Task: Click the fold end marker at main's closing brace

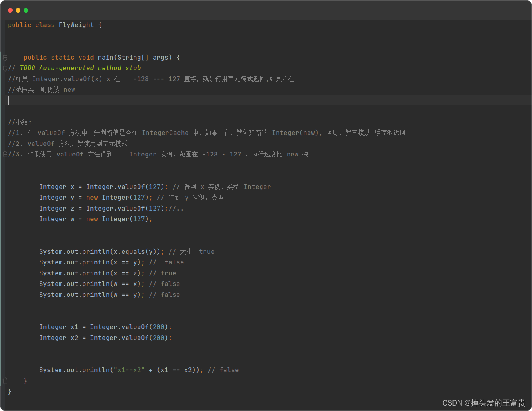Action: (x=5, y=380)
